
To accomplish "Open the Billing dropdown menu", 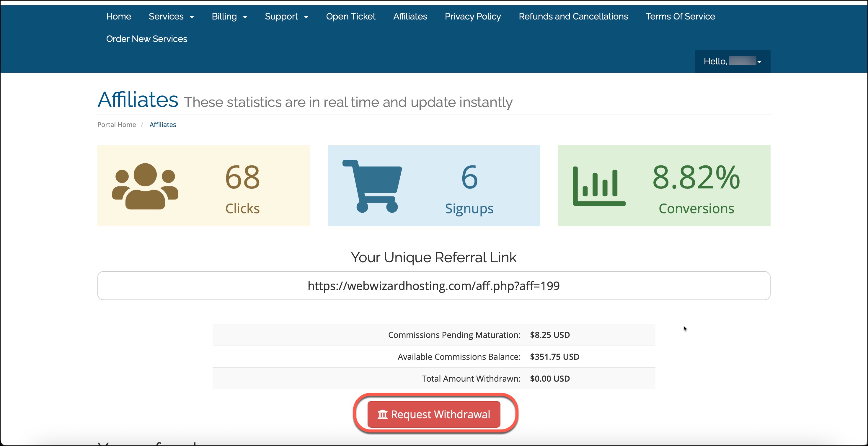I will [229, 17].
